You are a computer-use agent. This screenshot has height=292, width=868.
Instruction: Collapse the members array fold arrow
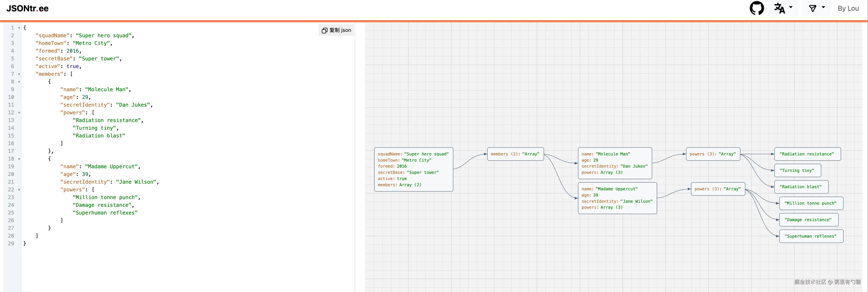(19, 74)
